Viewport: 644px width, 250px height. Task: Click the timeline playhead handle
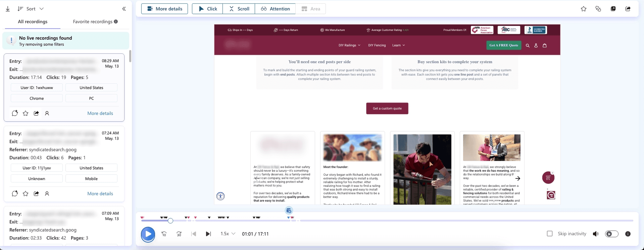pyautogui.click(x=170, y=221)
